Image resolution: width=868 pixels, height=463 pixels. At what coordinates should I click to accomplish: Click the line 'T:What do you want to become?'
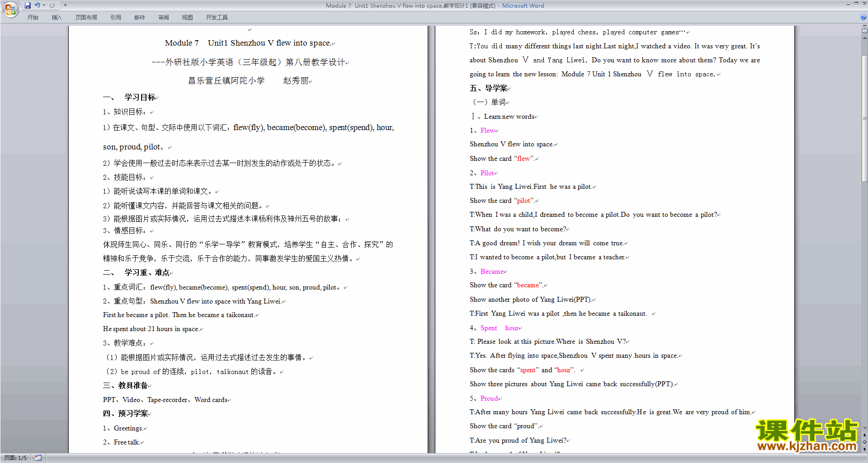point(518,229)
